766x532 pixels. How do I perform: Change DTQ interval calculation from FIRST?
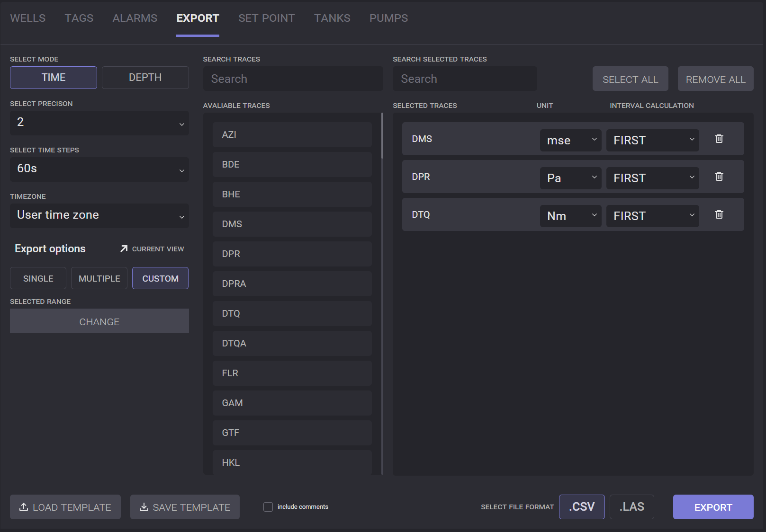point(652,216)
